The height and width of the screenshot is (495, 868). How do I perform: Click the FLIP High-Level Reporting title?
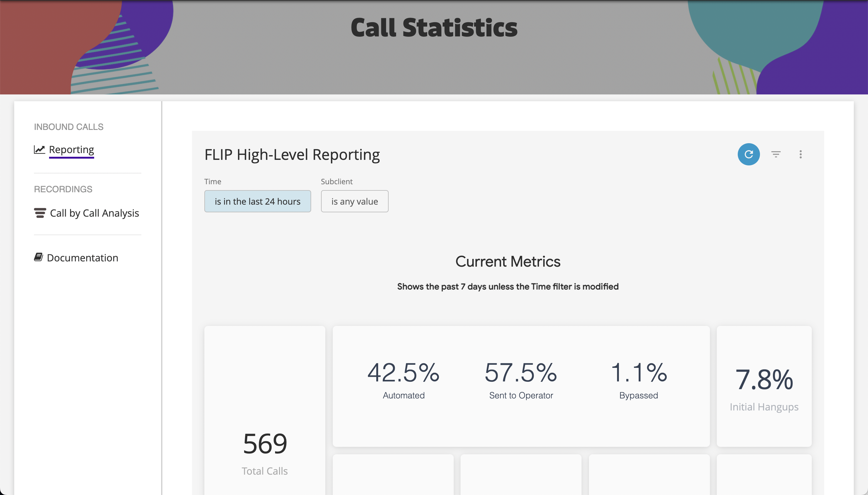point(292,155)
